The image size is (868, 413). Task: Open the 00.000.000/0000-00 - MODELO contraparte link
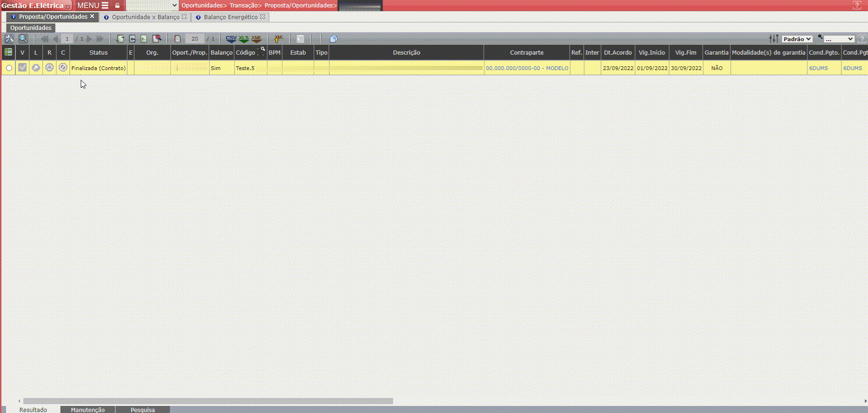[x=527, y=68]
